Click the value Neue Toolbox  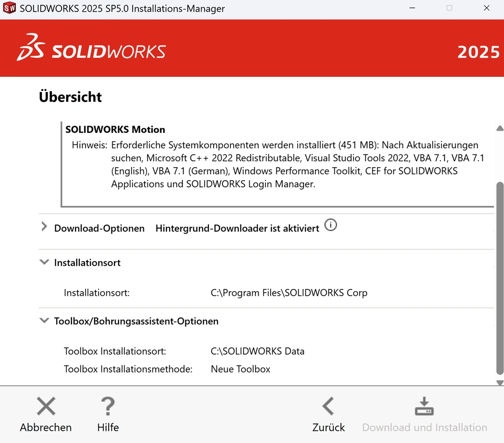coord(240,369)
